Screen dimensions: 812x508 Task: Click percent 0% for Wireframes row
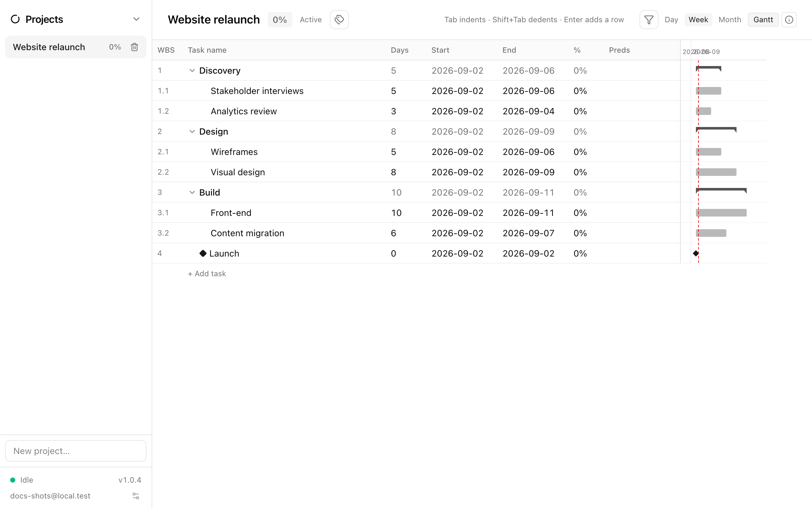(x=580, y=152)
